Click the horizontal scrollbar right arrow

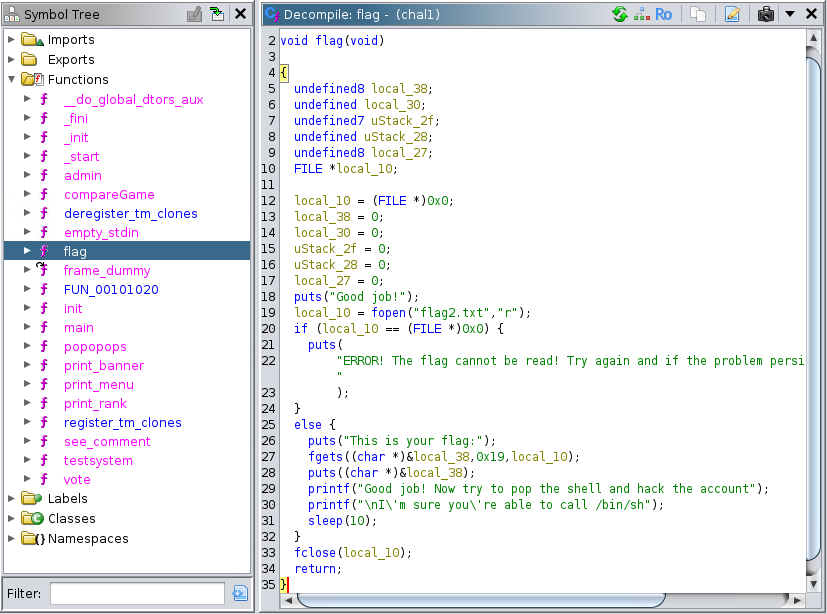click(797, 600)
